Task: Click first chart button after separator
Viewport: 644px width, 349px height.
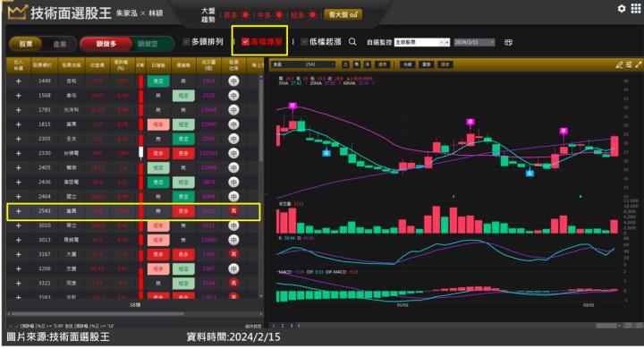Action: [x=407, y=64]
